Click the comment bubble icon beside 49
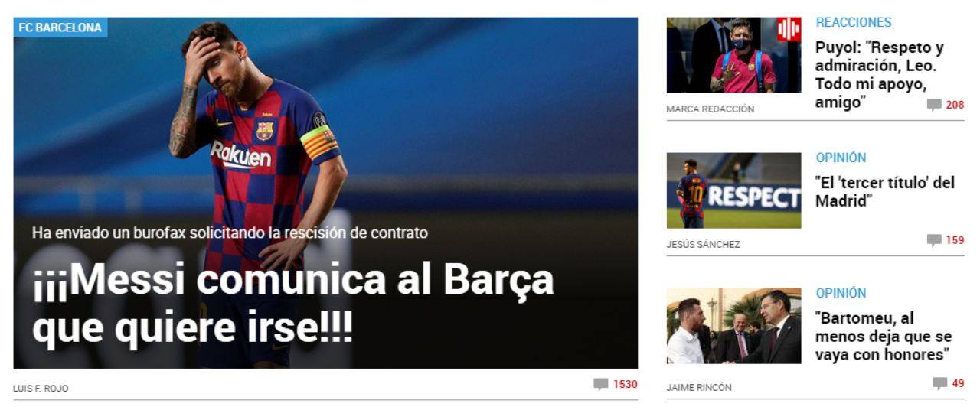 tap(939, 383)
